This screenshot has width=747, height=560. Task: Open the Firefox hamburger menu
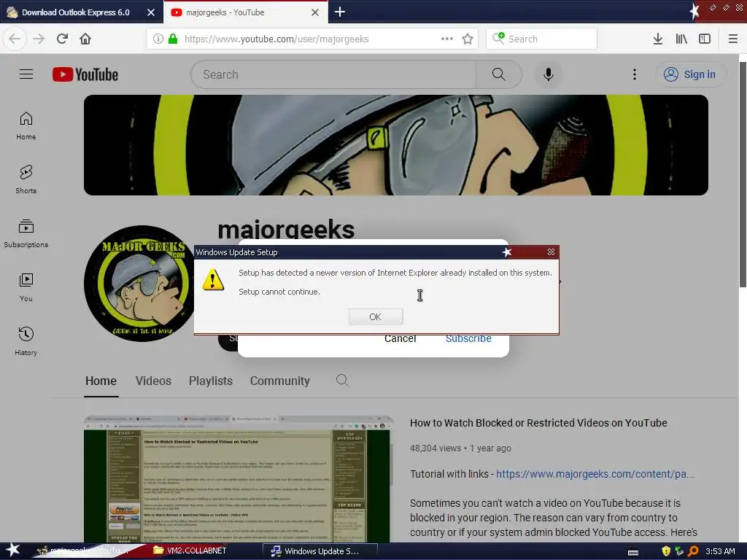pyautogui.click(x=732, y=39)
